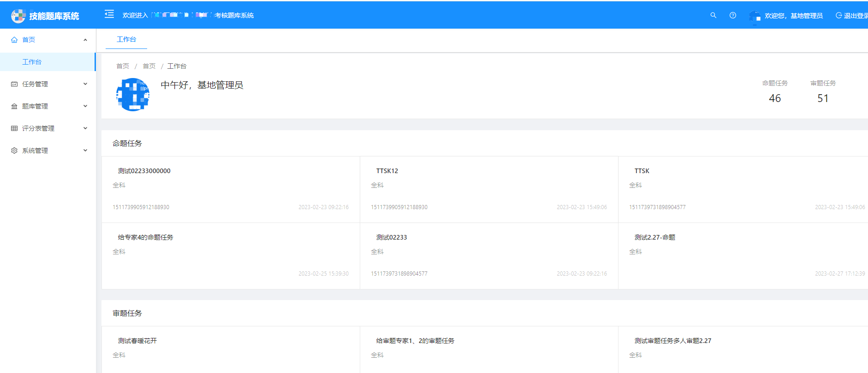Toggle the sidebar collapse menu icon
This screenshot has width=868, height=373.
[x=109, y=14]
